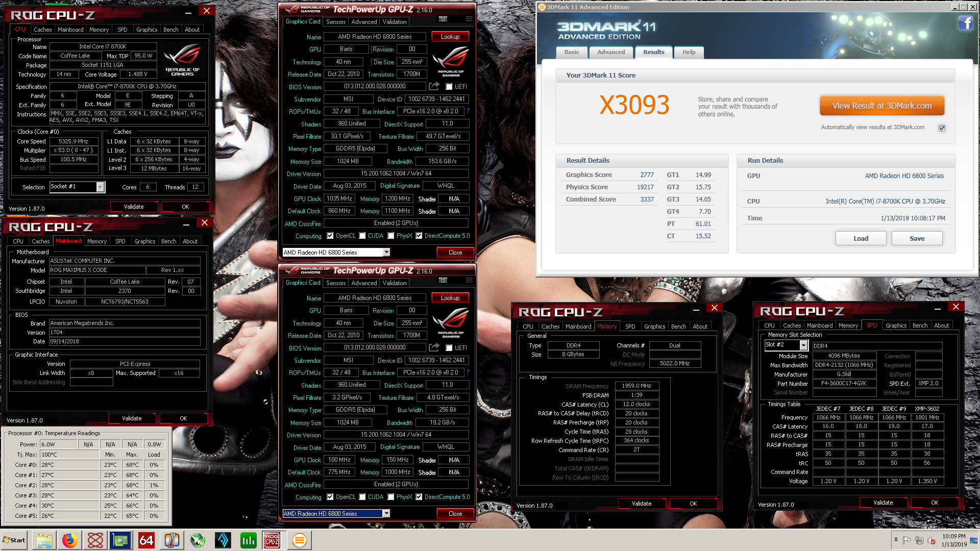Viewport: 980px width, 551px height.
Task: Toggle DirectCompute 5.0 checkbox in upper GPU-Z
Action: [x=419, y=236]
